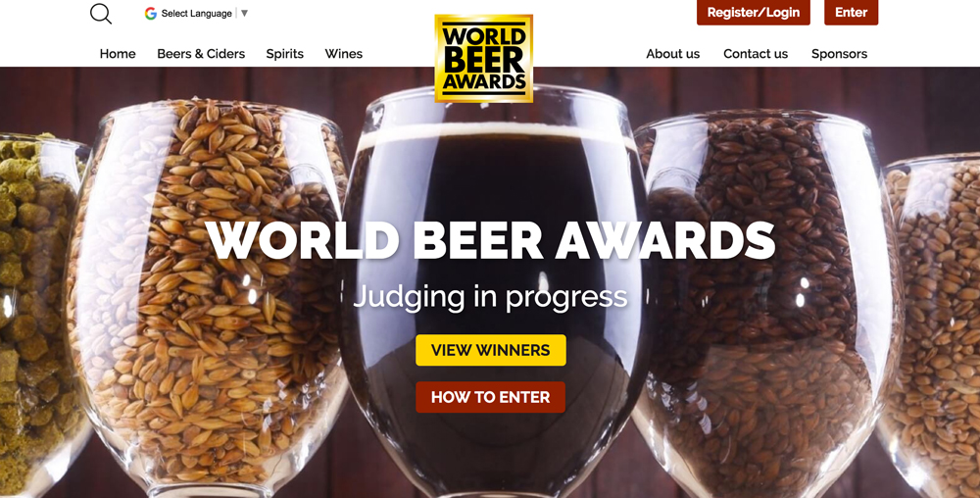Open the search magnifier icon

(101, 13)
